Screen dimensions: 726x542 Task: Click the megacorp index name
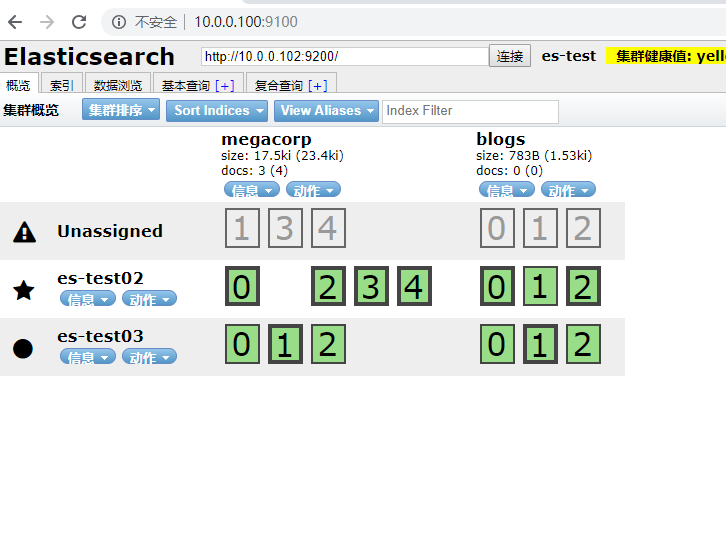tap(266, 139)
